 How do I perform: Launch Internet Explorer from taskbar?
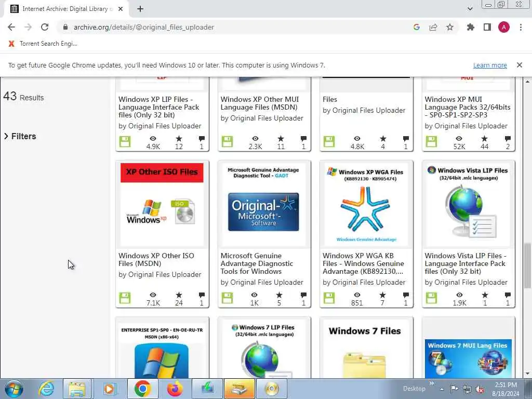pyautogui.click(x=46, y=389)
